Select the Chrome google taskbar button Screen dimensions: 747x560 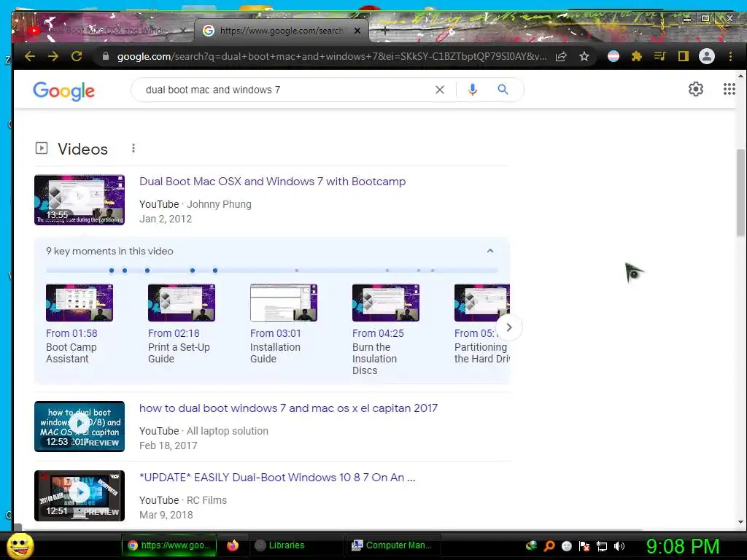click(x=169, y=545)
